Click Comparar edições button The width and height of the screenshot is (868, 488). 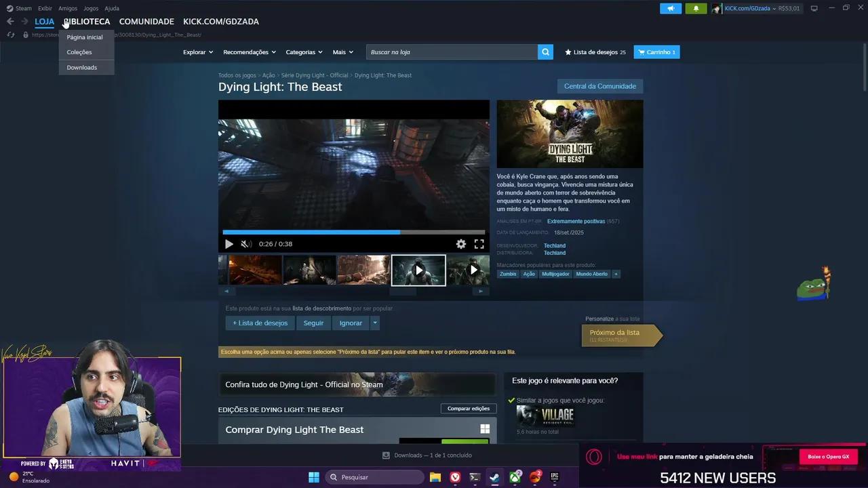(x=469, y=409)
